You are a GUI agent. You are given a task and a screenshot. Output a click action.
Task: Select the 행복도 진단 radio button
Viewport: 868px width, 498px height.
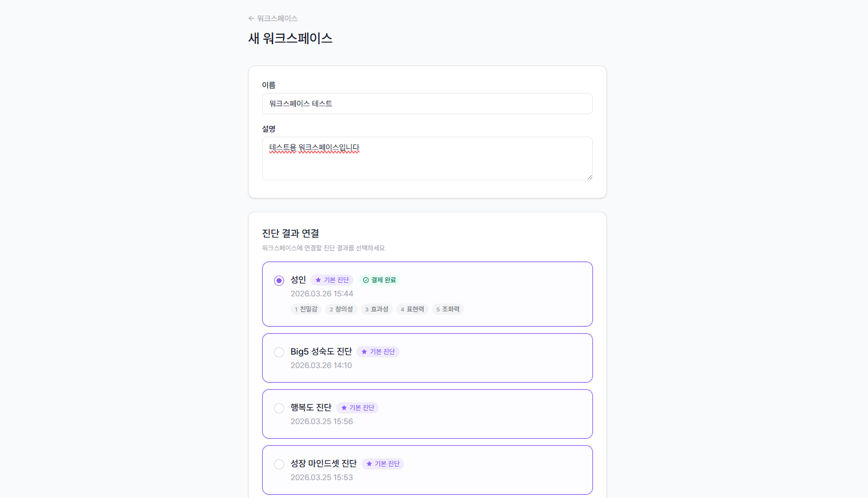click(x=279, y=408)
